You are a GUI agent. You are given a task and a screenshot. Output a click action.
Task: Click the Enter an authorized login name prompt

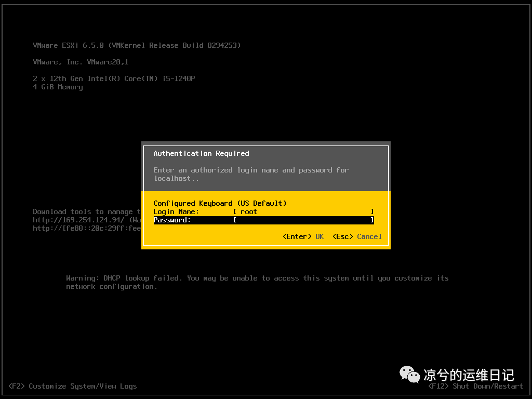coord(251,174)
